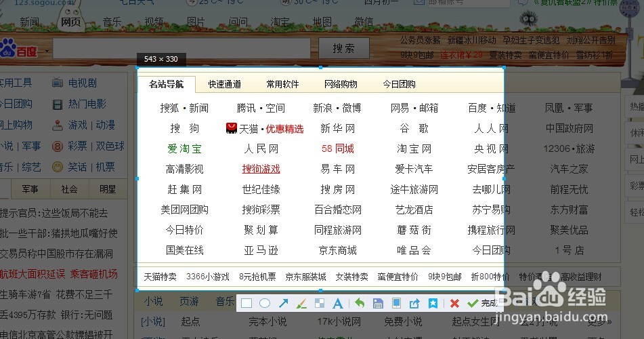Viewport: 644px width, 339px height.
Task: Open the 军事 news tab
Action: tap(30, 189)
